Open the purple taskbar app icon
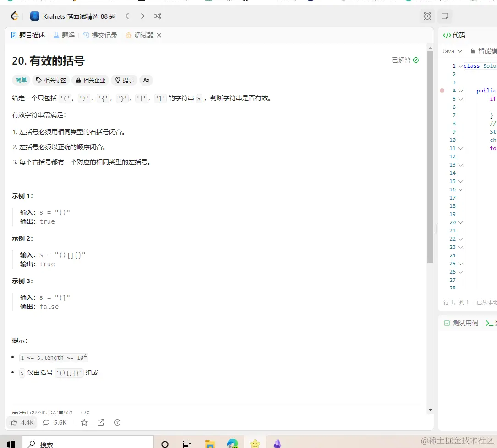497x448 pixels. coord(277,444)
